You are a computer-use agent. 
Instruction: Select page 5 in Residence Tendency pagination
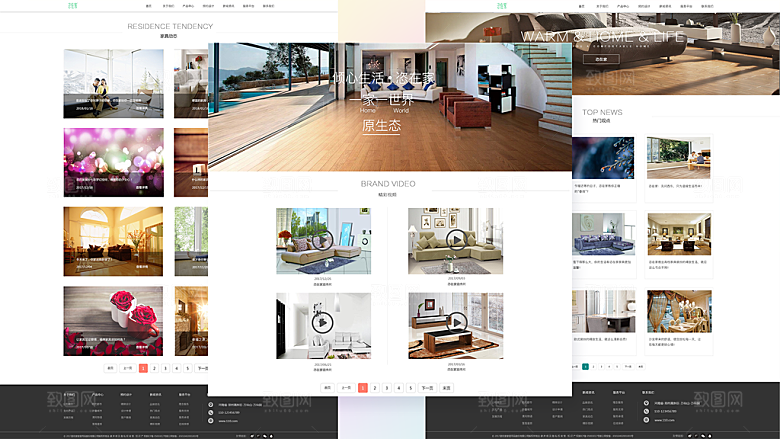click(x=188, y=368)
